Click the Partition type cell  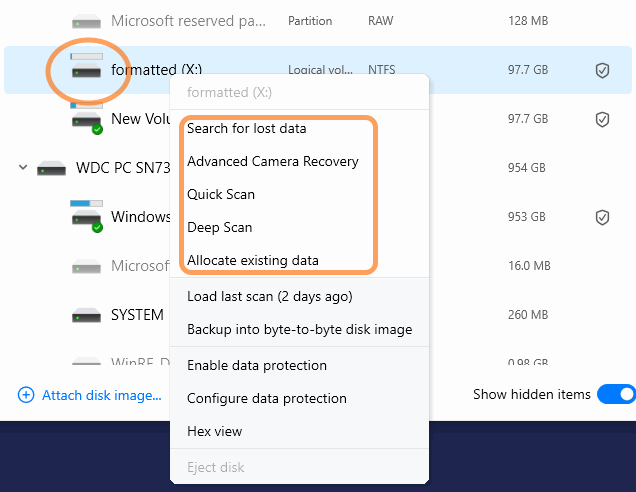(x=310, y=21)
